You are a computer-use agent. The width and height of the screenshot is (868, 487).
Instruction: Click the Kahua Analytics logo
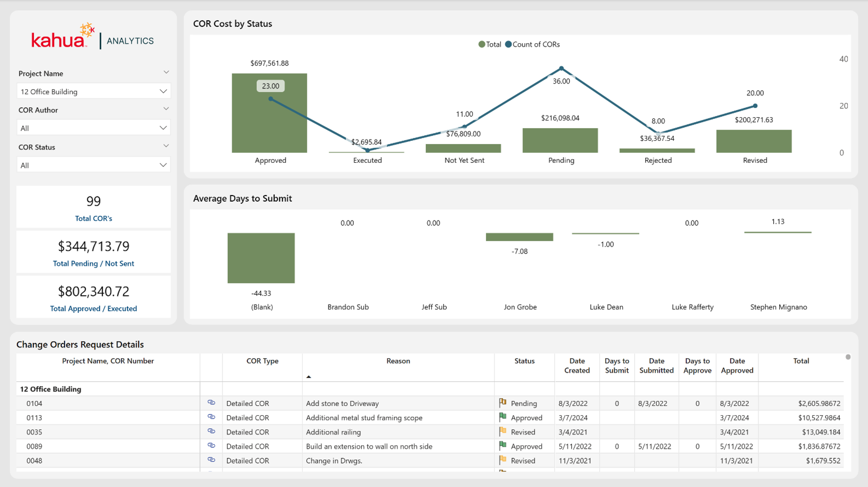coord(92,37)
